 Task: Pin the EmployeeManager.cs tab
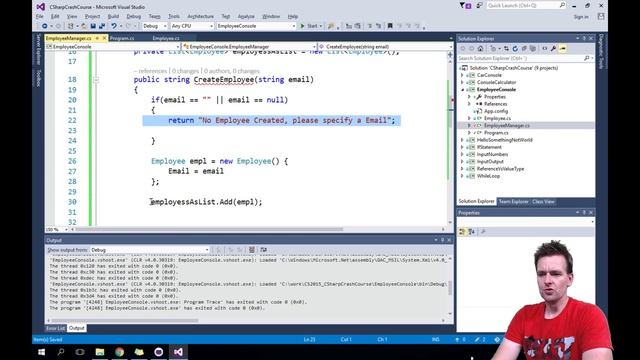(97, 38)
